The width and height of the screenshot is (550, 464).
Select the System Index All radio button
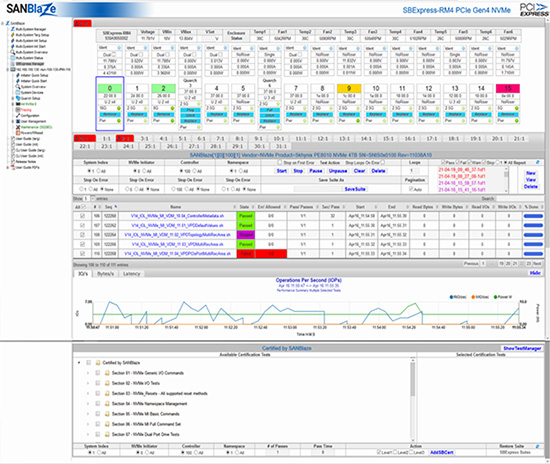coord(99,171)
